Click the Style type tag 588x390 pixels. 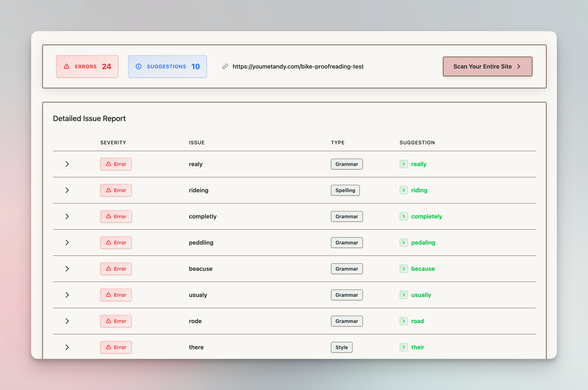(x=342, y=347)
